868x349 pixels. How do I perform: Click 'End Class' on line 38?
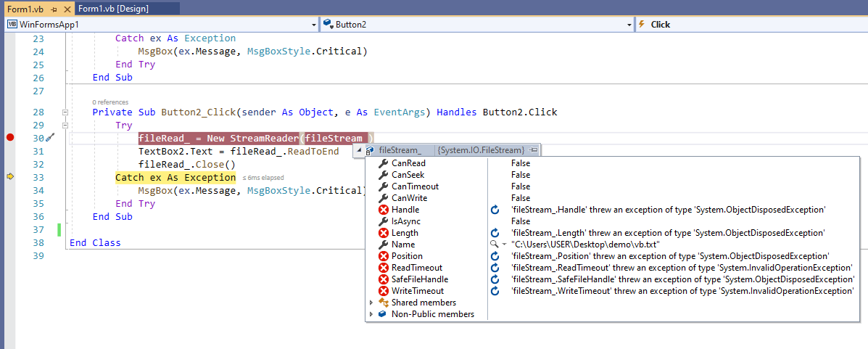tap(95, 242)
